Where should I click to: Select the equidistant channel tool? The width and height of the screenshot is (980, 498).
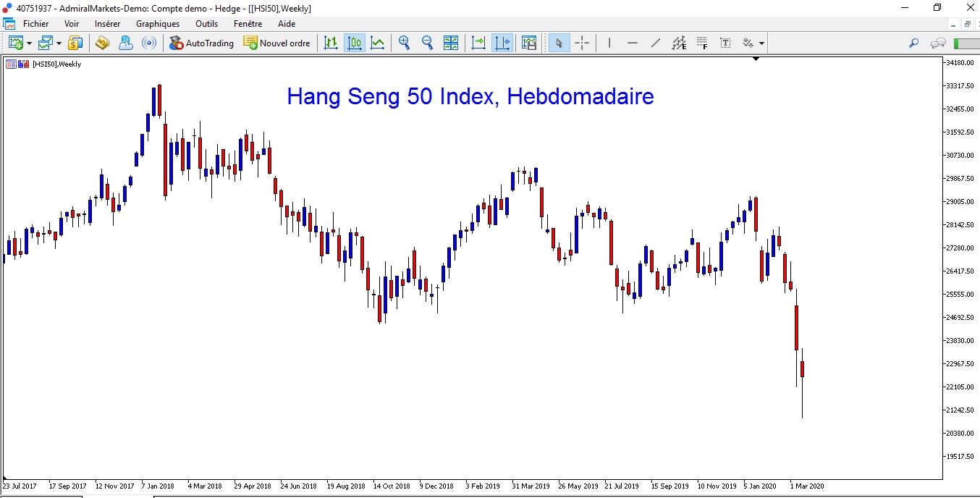[679, 43]
